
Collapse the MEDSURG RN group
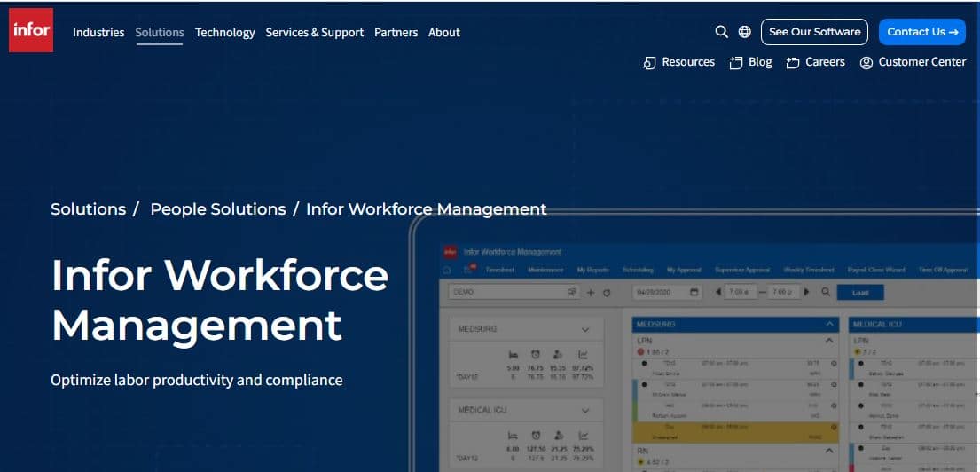coord(829,451)
